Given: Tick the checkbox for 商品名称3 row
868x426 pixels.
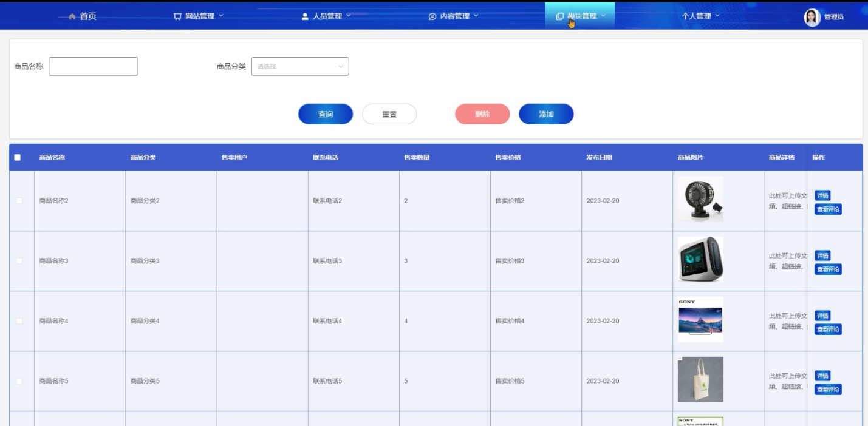Looking at the screenshot, I should coord(19,261).
